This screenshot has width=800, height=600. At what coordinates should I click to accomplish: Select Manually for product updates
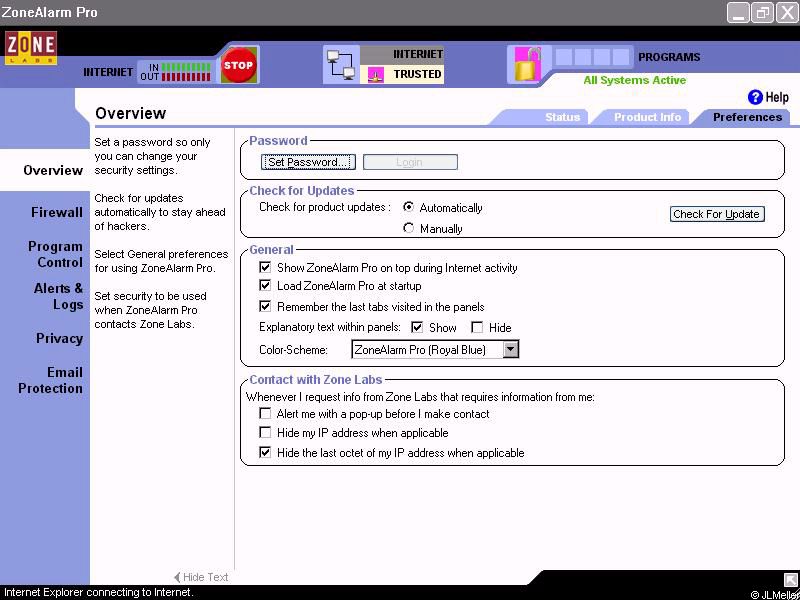408,228
